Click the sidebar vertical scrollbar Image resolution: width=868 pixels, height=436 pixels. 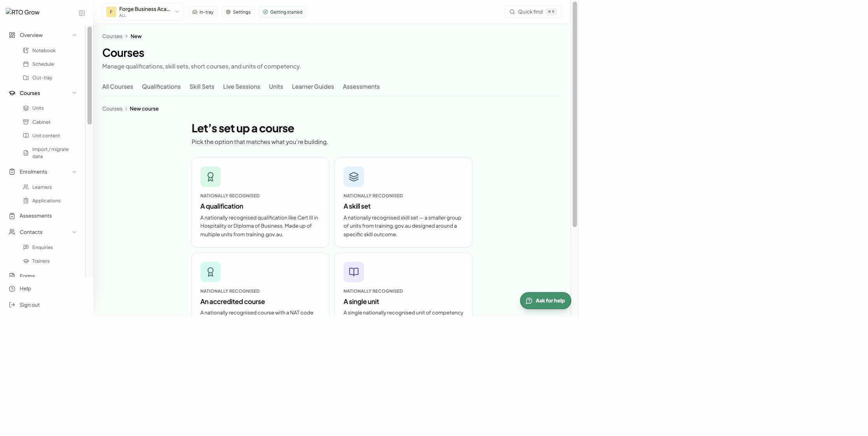coord(89,76)
